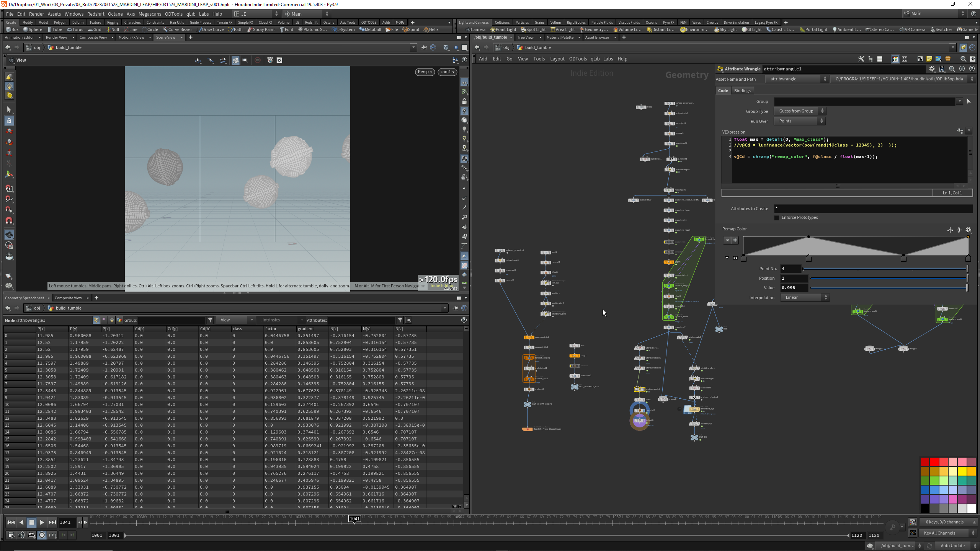
Task: Open the VEXpression external editor icon
Action: pyautogui.click(x=960, y=131)
